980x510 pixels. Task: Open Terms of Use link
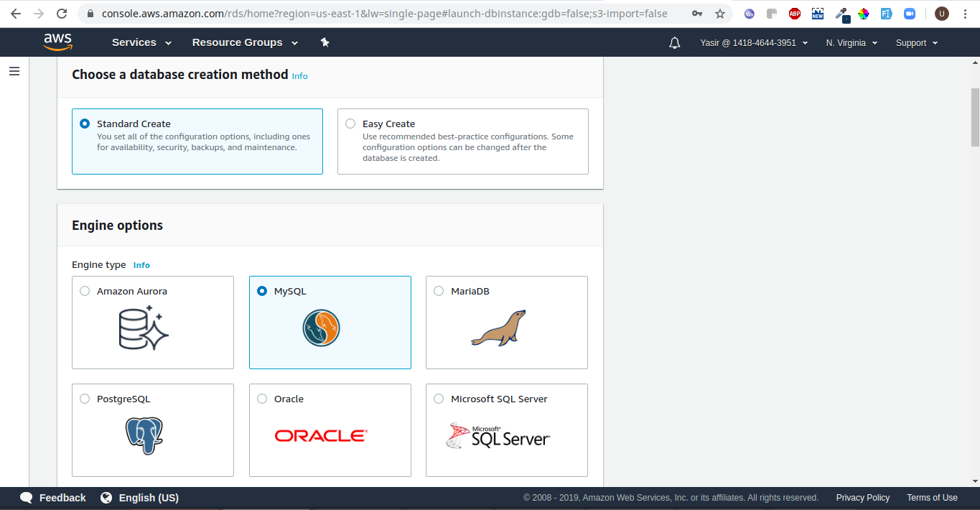[932, 498]
